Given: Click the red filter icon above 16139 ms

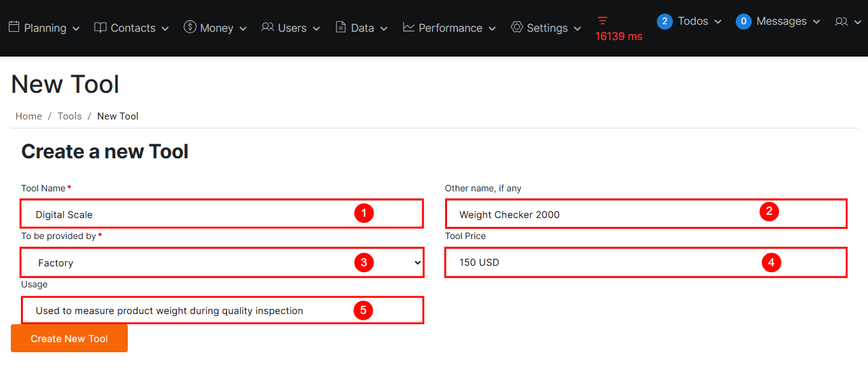Looking at the screenshot, I should [x=603, y=20].
